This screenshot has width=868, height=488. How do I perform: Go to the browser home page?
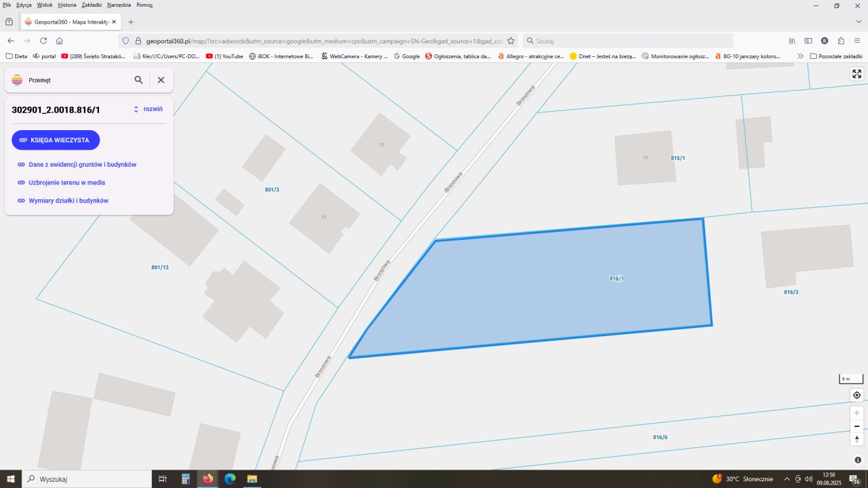tap(60, 41)
